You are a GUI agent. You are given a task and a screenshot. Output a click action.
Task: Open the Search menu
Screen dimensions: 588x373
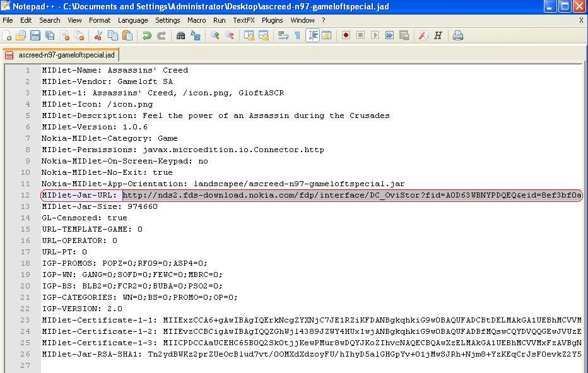click(49, 20)
